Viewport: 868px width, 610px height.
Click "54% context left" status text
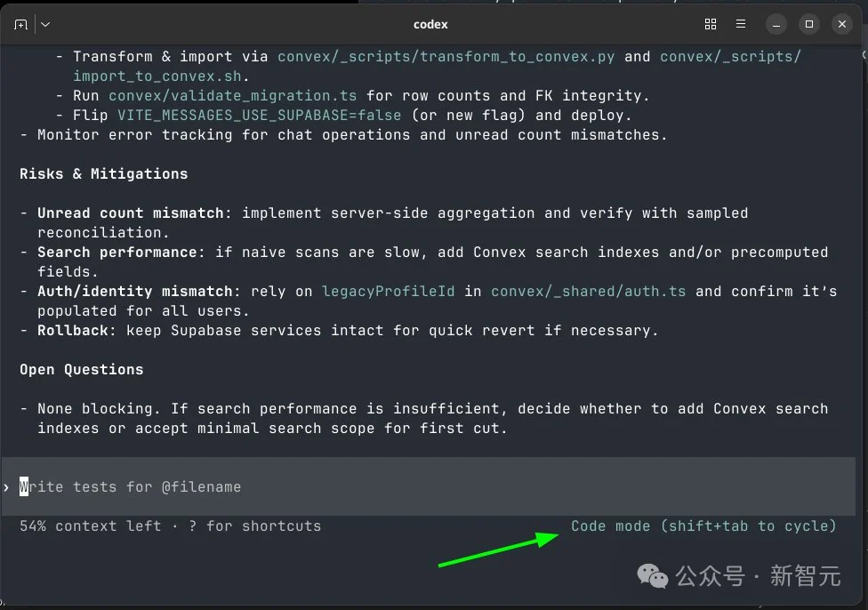tap(91, 526)
